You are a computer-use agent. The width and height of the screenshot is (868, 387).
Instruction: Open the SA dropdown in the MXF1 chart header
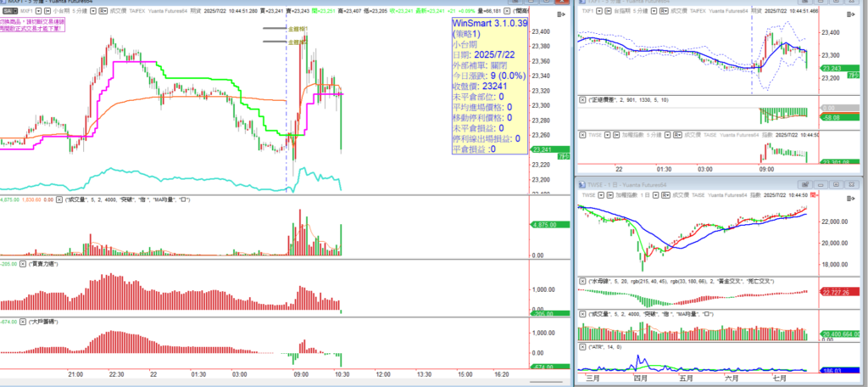click(10, 11)
